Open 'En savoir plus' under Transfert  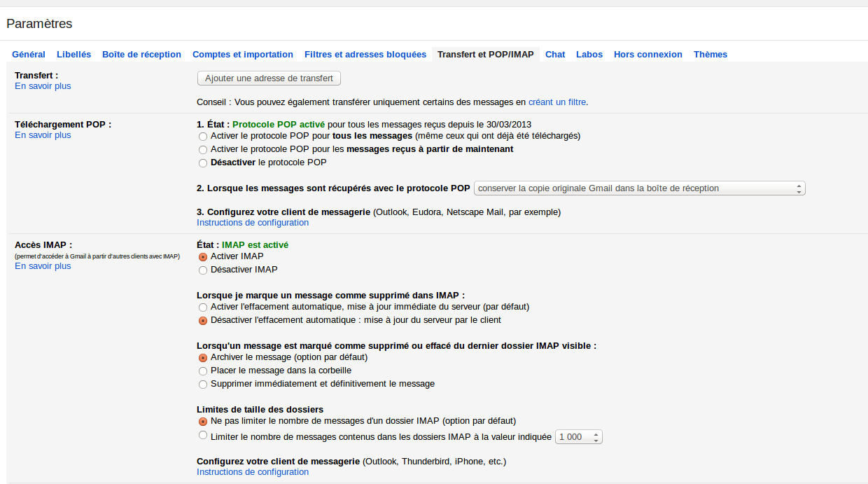click(x=43, y=86)
